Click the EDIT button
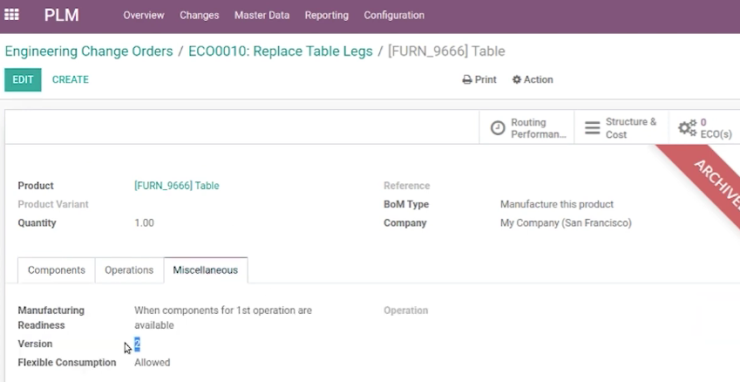This screenshot has width=740, height=382. pyautogui.click(x=23, y=80)
